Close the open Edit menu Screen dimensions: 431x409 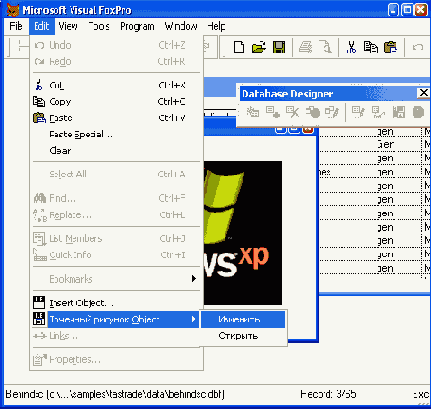coord(42,26)
